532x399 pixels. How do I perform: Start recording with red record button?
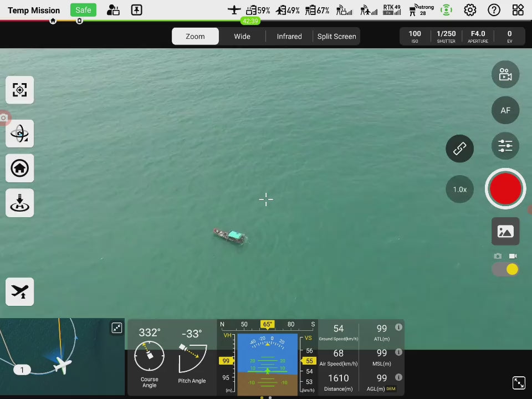pos(505,189)
